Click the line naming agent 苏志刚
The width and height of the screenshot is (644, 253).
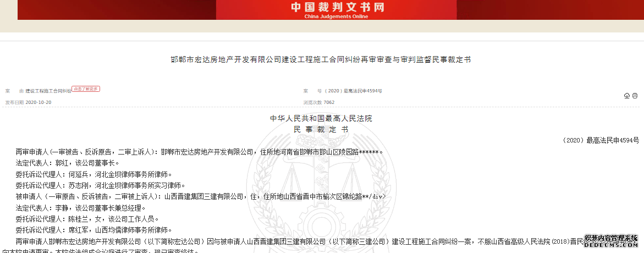click(x=101, y=185)
